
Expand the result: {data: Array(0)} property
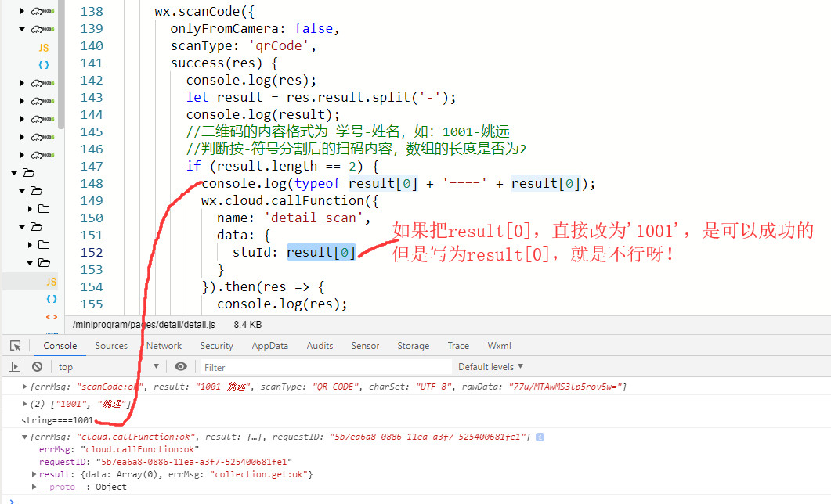point(34,474)
